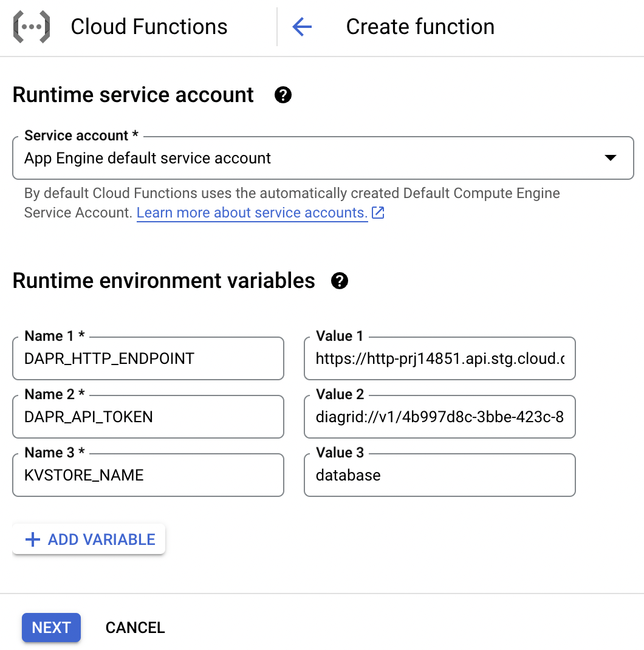Screen dimensions: 644x650
Task: Click the Create function page heading
Action: tap(420, 27)
